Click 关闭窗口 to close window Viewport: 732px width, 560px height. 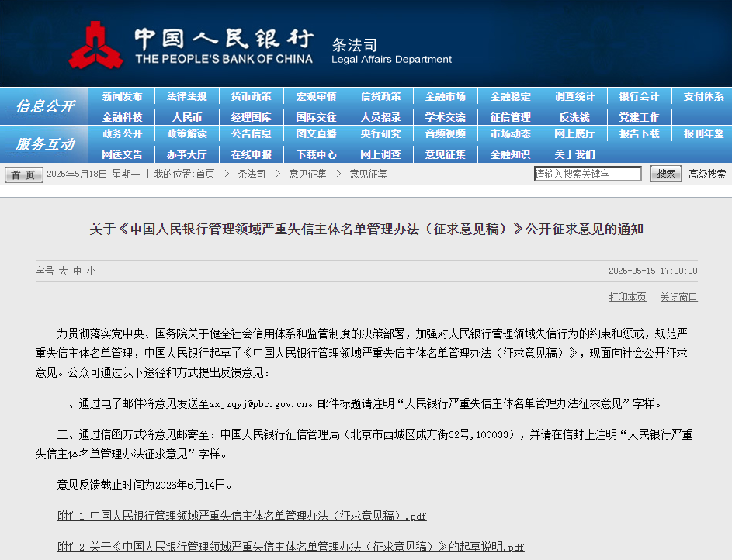tap(678, 297)
